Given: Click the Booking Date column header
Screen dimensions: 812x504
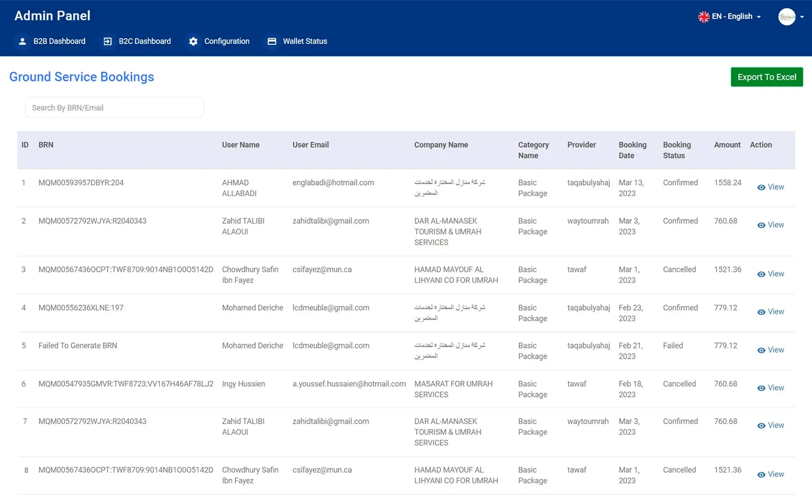Looking at the screenshot, I should click(x=632, y=150).
